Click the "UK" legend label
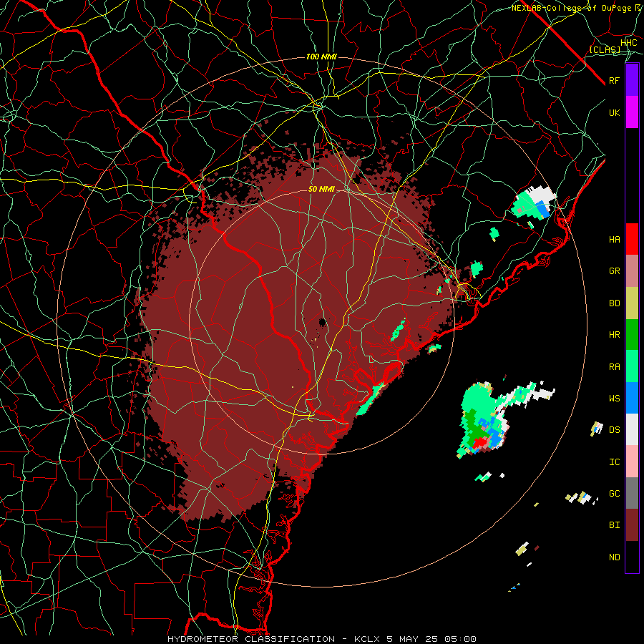 pos(614,112)
